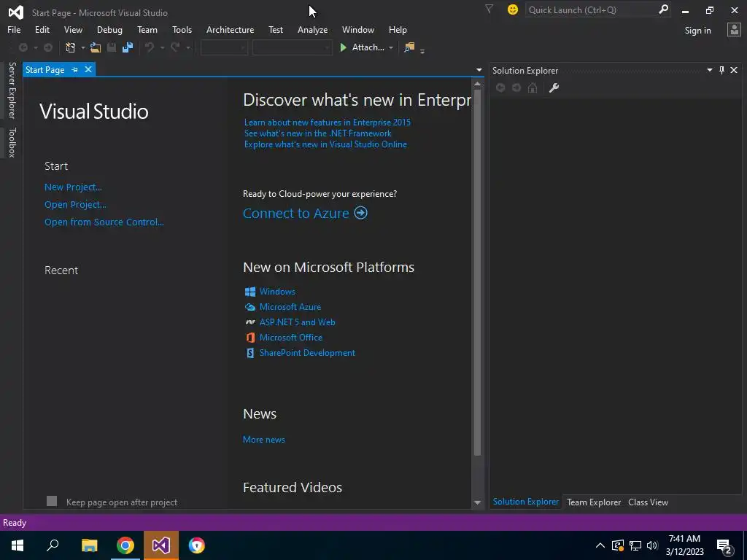
Task: Click the Solution Explorer Forward arrow icon
Action: pos(516,87)
